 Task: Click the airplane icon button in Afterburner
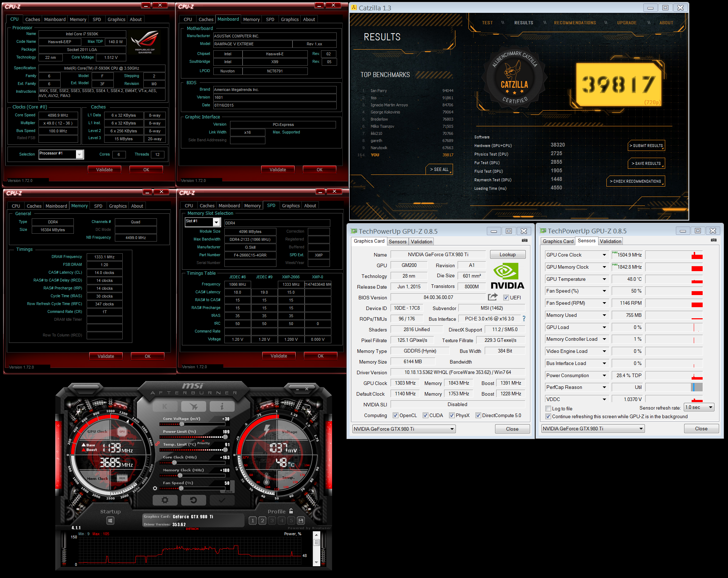click(193, 406)
